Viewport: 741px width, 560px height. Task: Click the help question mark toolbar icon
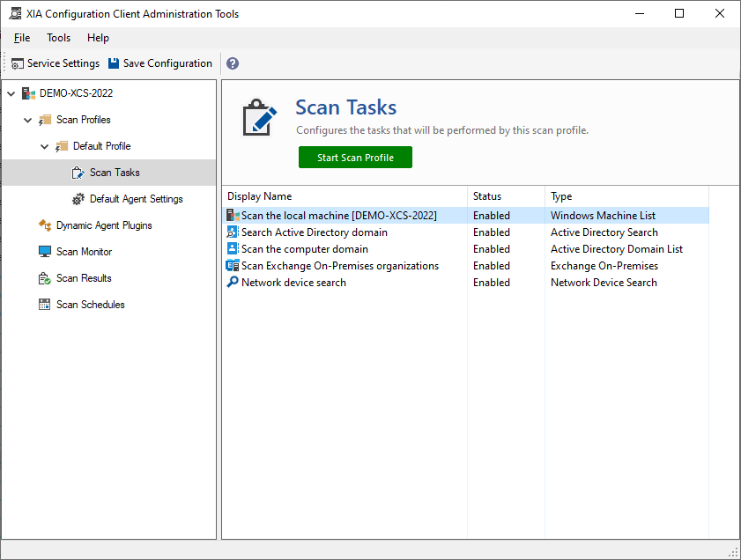[233, 63]
